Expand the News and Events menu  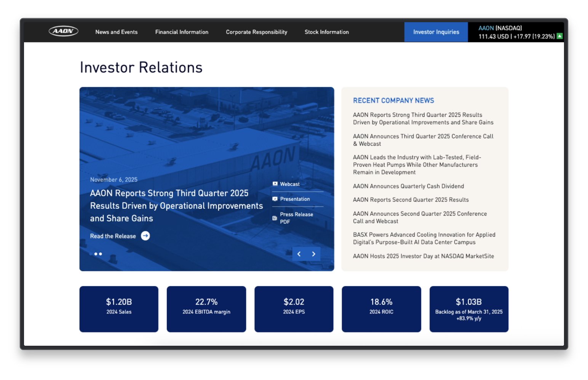point(116,32)
